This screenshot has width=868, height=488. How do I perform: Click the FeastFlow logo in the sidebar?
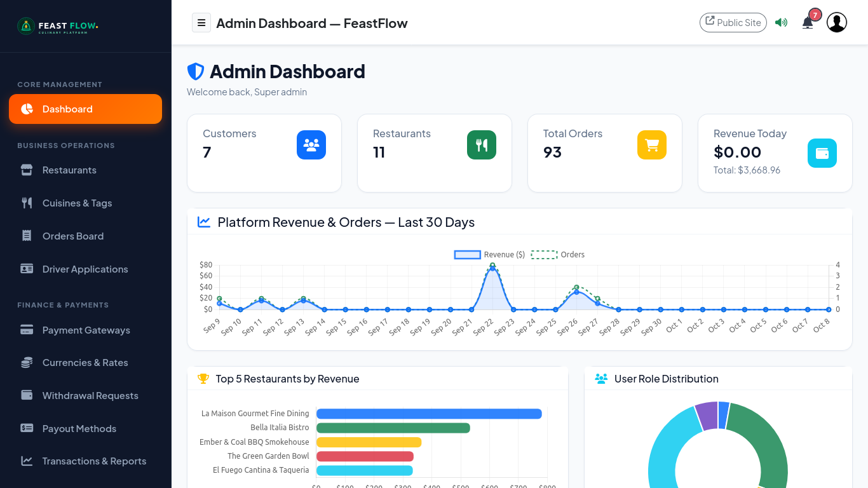click(x=58, y=26)
